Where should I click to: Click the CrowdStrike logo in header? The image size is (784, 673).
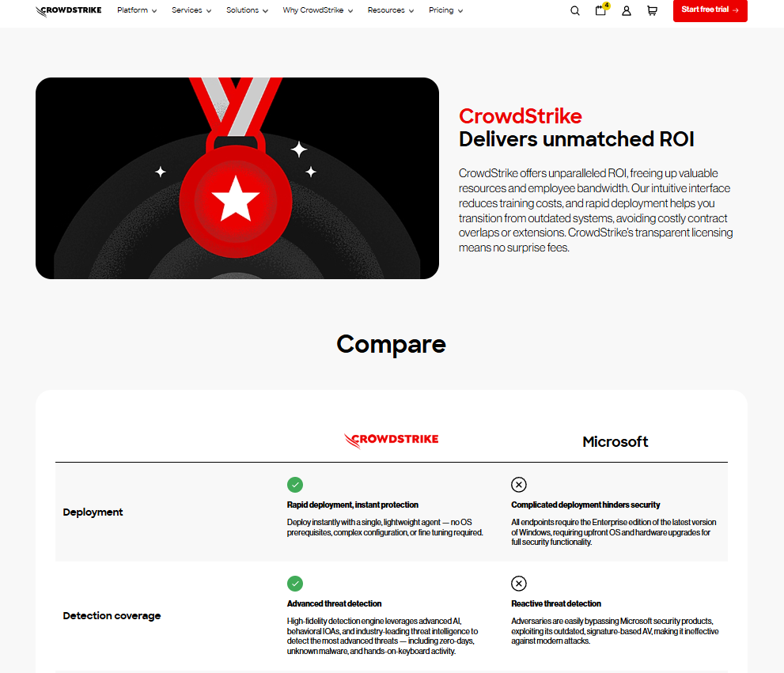(x=69, y=11)
